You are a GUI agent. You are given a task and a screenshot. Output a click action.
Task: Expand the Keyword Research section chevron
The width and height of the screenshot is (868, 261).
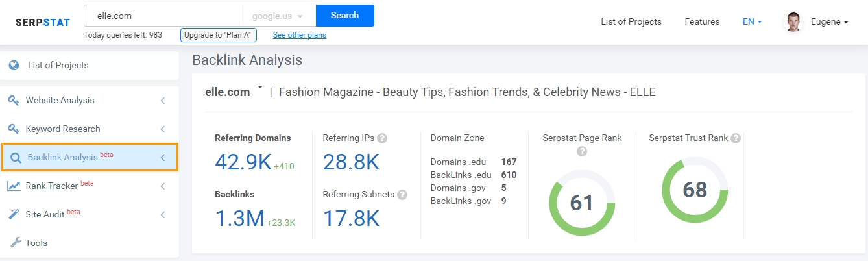tap(163, 129)
